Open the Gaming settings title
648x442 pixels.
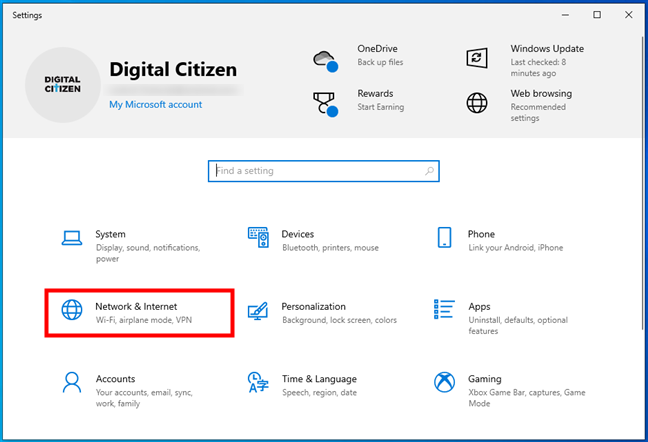pyautogui.click(x=484, y=379)
